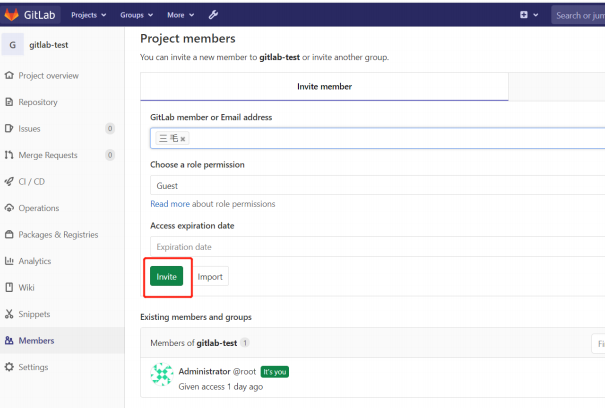Expand the Projects dropdown in navbar

(x=90, y=15)
